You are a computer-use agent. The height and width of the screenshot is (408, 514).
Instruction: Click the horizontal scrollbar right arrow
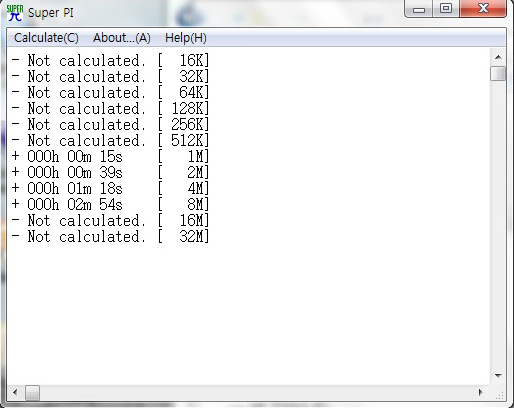(480, 392)
